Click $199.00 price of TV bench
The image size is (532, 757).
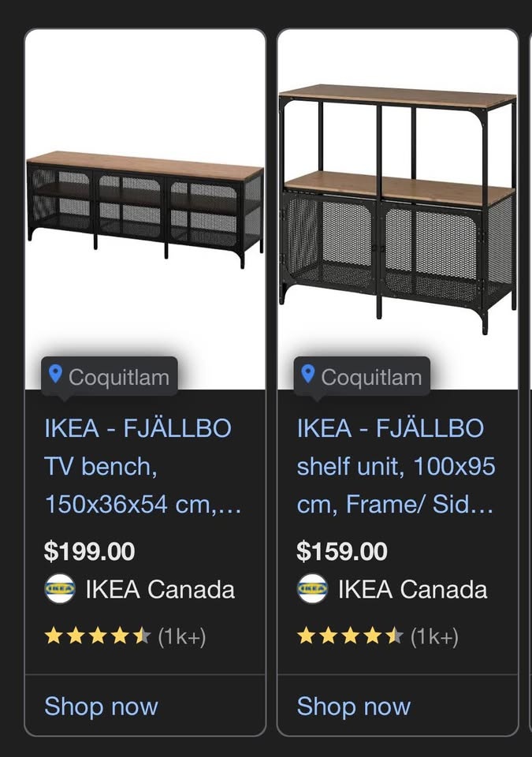click(89, 551)
